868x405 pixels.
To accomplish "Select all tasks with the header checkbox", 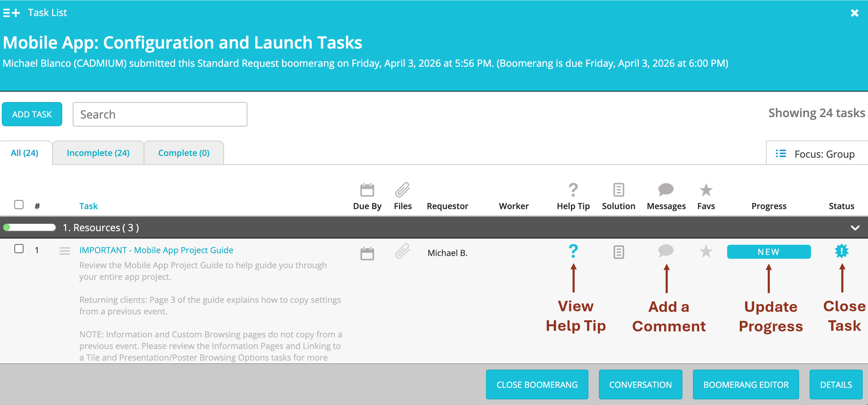I will (x=19, y=205).
